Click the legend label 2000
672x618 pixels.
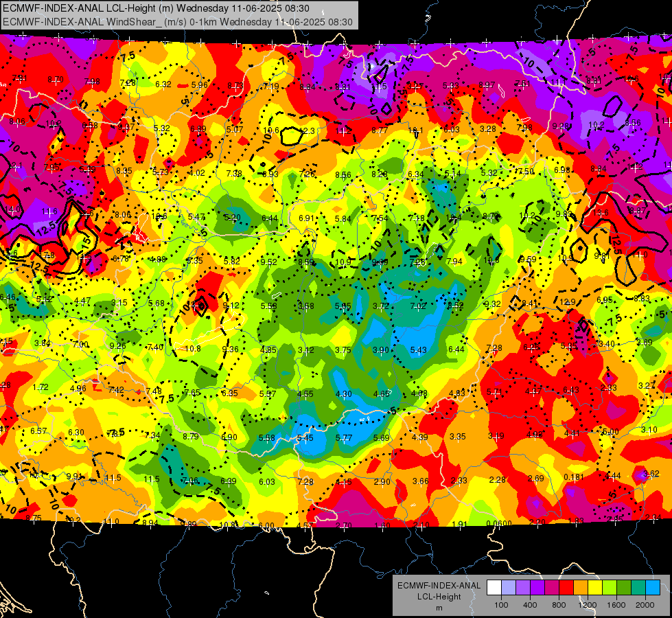coord(645,605)
